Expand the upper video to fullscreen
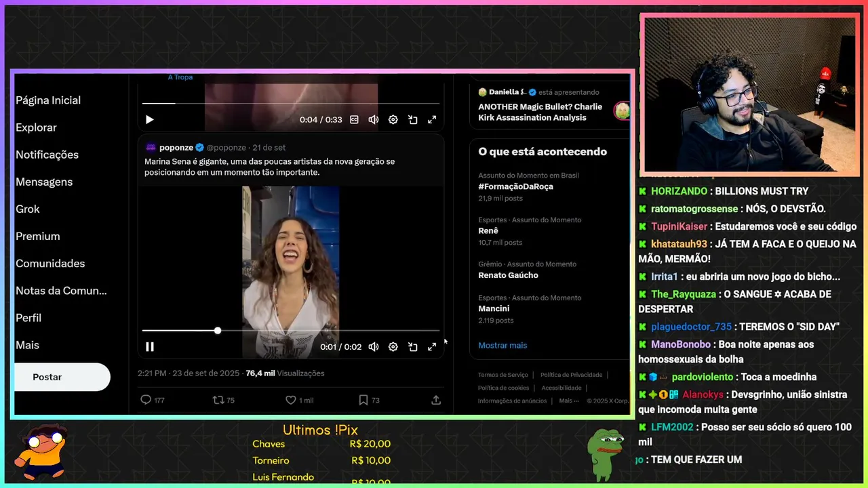This screenshot has width=868, height=488. (x=432, y=120)
